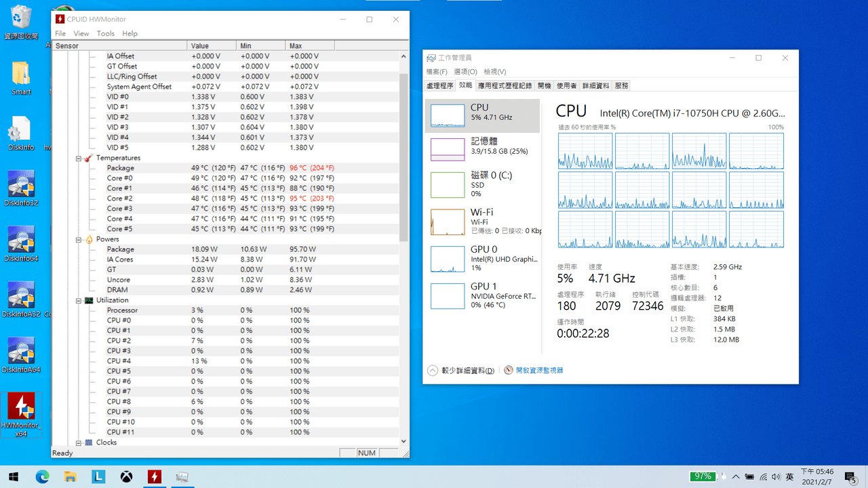This screenshot has width=868, height=488.
Task: Switch to 服務 tab
Action: 622,86
